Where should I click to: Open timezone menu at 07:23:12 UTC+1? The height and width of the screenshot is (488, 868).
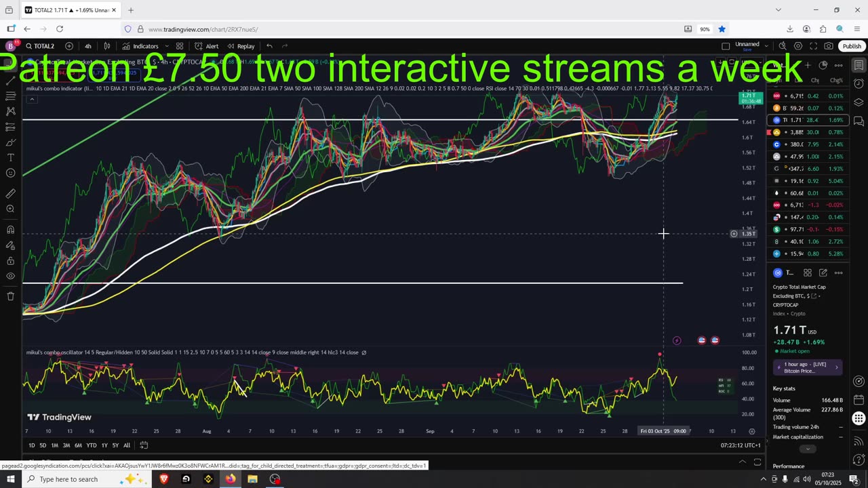tap(740, 445)
